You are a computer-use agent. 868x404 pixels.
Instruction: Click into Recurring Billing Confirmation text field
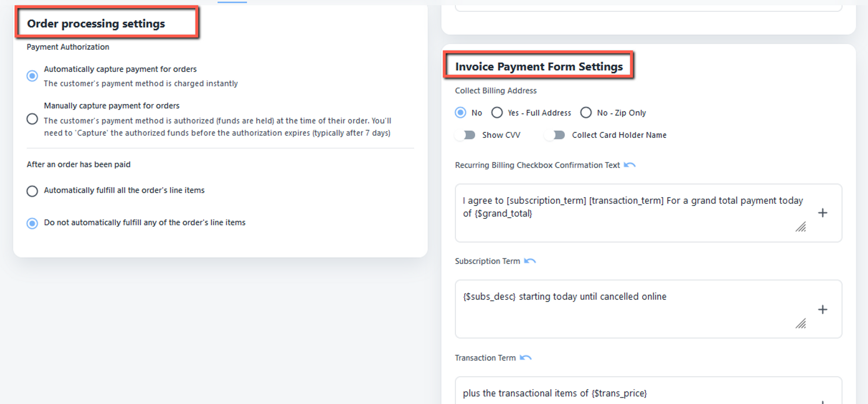coord(629,212)
